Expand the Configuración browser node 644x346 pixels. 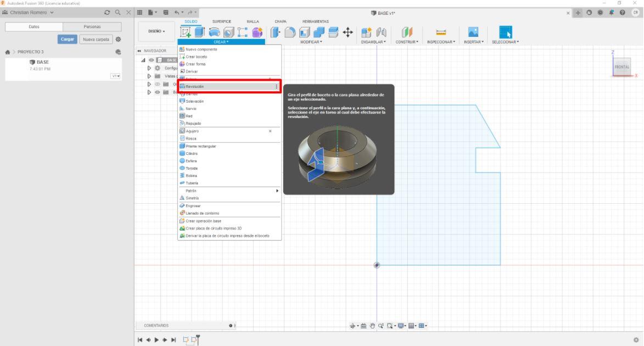(149, 68)
